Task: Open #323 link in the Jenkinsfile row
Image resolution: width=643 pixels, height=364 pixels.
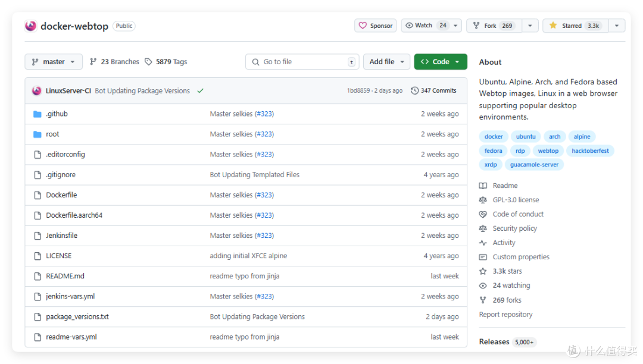Action: click(x=265, y=236)
